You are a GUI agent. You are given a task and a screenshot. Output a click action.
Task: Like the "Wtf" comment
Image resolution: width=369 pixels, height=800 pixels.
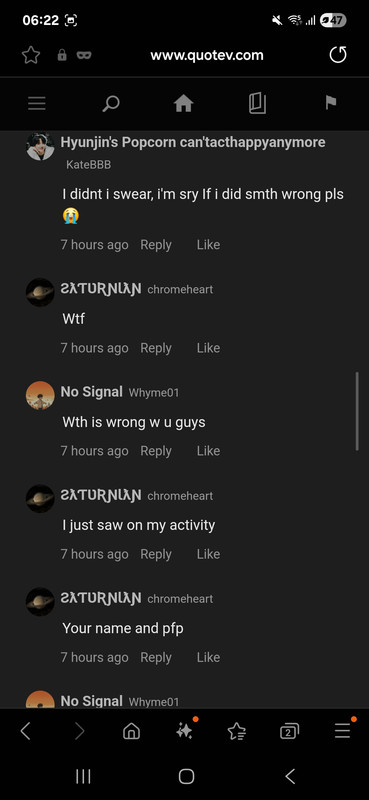pos(208,348)
